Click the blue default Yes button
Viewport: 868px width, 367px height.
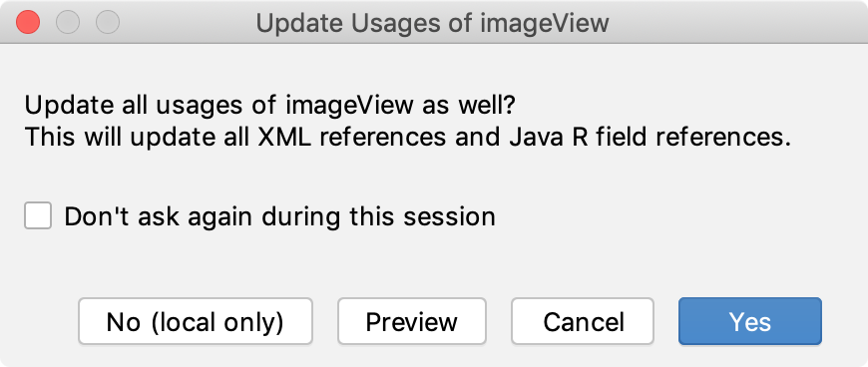click(750, 321)
